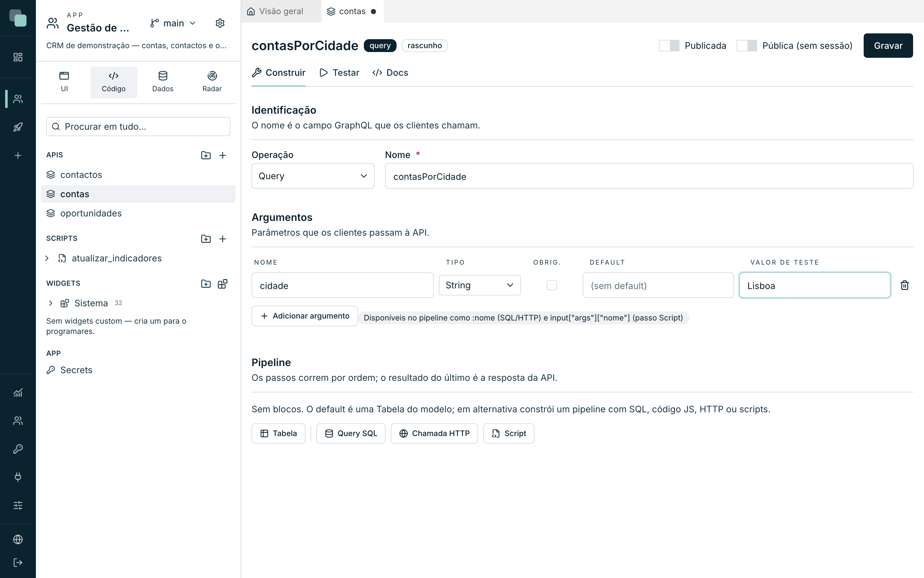The width and height of the screenshot is (924, 578).
Task: Check the Obrig. checkbox for cidade
Action: [x=551, y=285]
